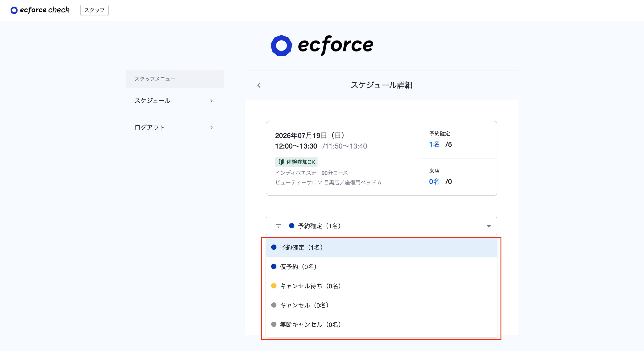Click the dropdown caret on status filter
Image resolution: width=644 pixels, height=351 pixels.
pyautogui.click(x=489, y=226)
